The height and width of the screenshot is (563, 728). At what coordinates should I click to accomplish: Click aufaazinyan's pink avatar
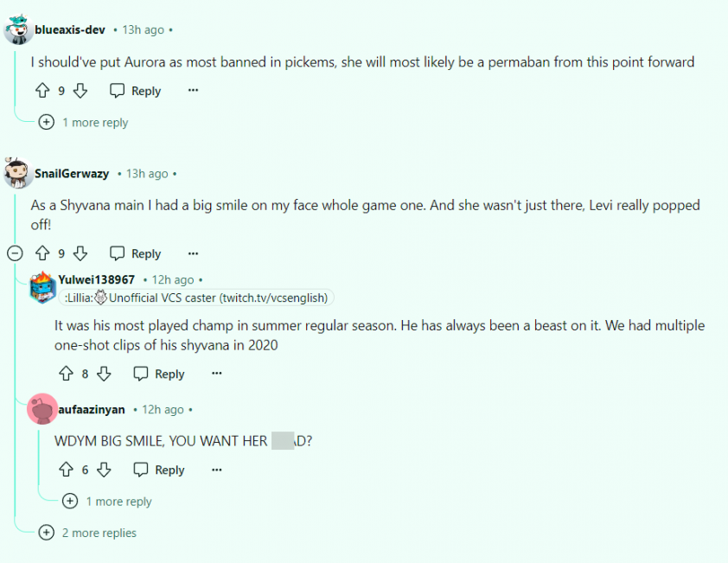pos(42,409)
